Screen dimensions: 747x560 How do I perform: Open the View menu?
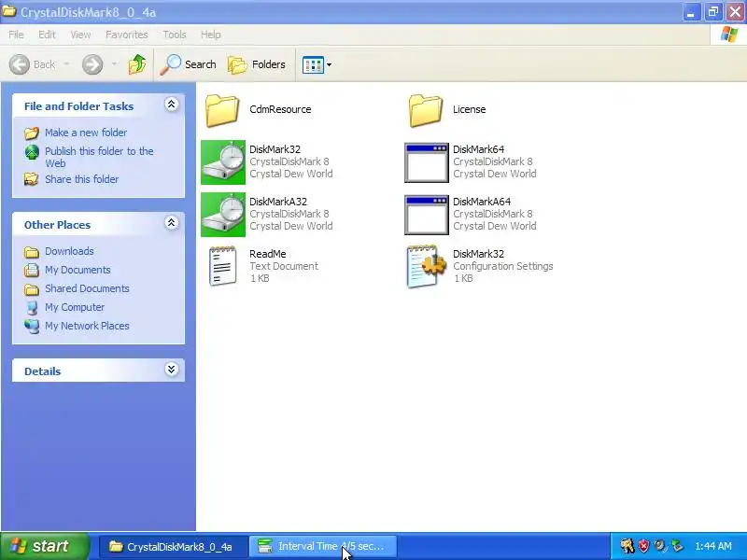click(80, 35)
